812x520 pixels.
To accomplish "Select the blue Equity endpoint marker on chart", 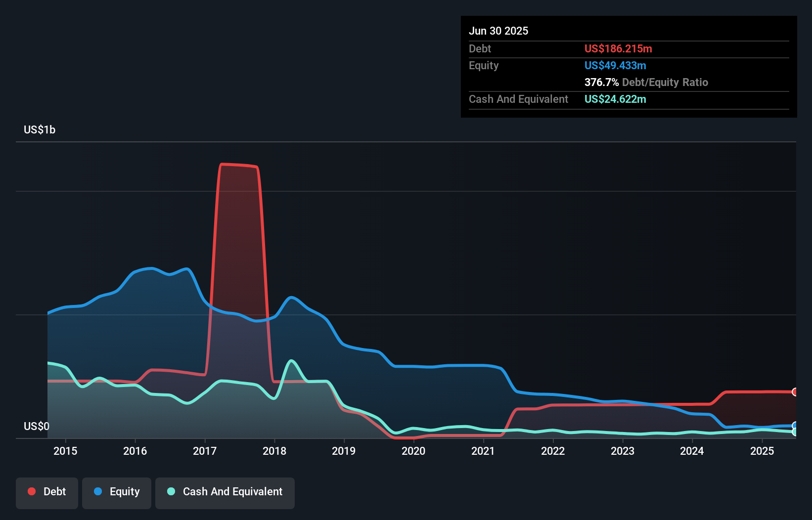I will coord(795,425).
